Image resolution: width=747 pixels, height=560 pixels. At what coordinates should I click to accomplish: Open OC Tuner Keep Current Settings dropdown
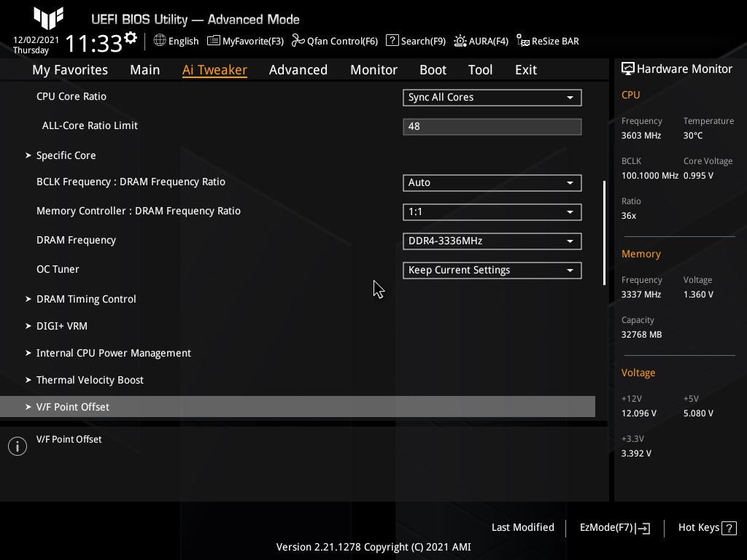492,271
